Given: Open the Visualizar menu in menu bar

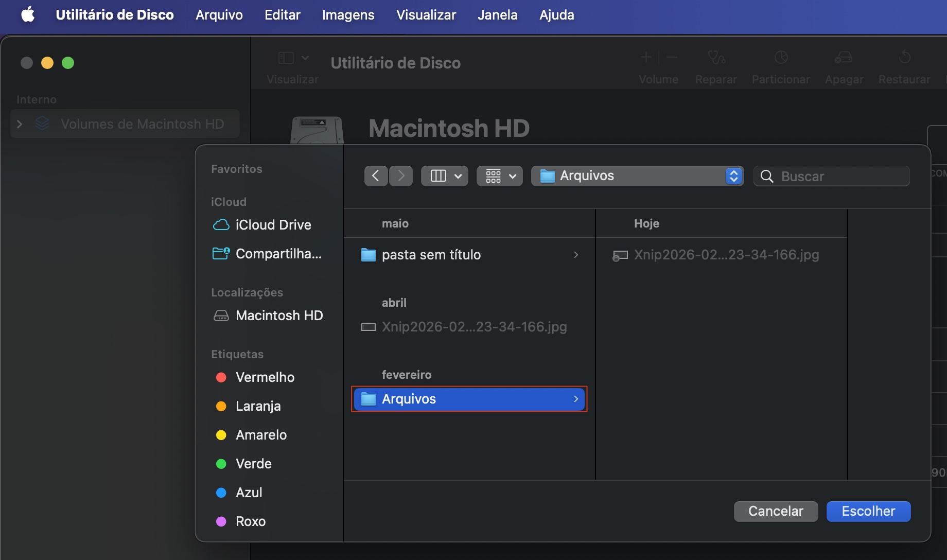Looking at the screenshot, I should tap(426, 14).
